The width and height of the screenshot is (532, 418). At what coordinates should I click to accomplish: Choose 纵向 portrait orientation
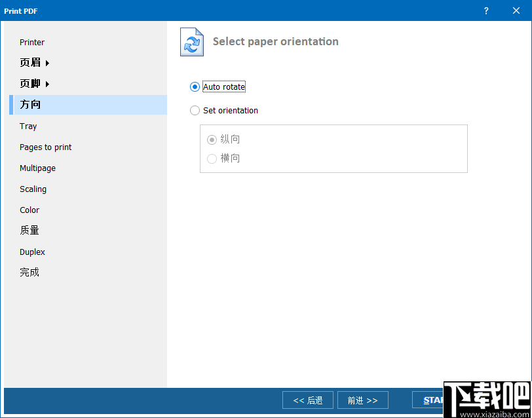(x=212, y=139)
